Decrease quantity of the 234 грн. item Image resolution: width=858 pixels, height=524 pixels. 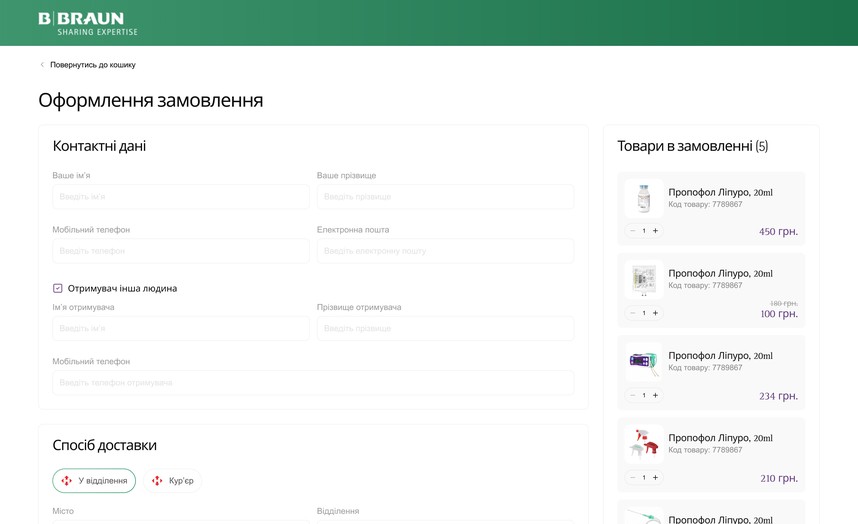tap(633, 395)
